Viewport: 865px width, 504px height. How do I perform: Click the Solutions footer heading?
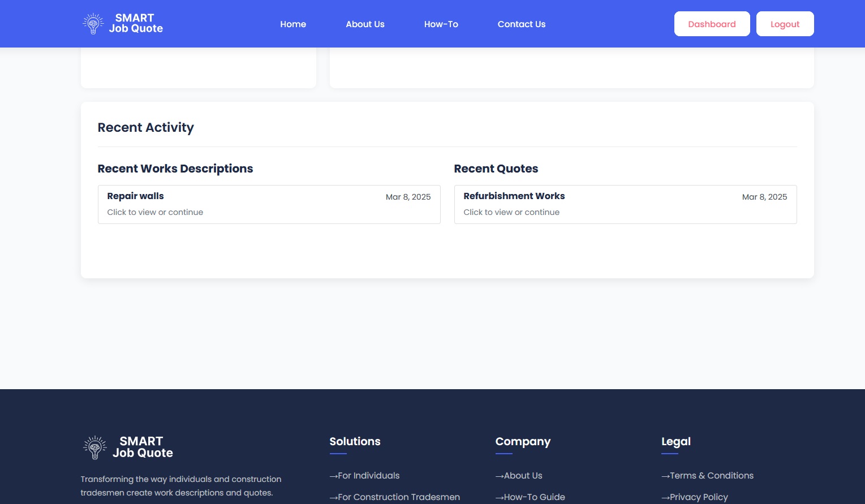(355, 441)
